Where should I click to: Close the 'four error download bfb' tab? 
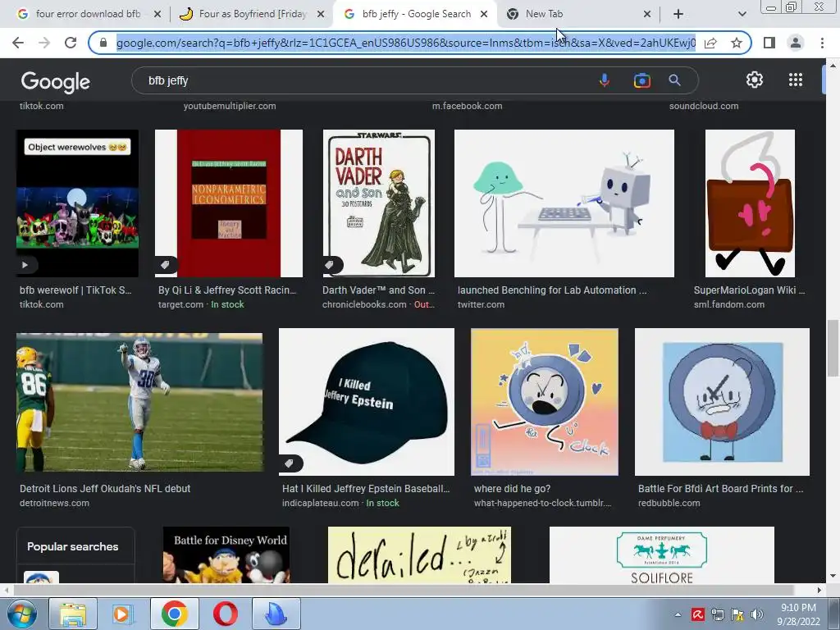(157, 14)
